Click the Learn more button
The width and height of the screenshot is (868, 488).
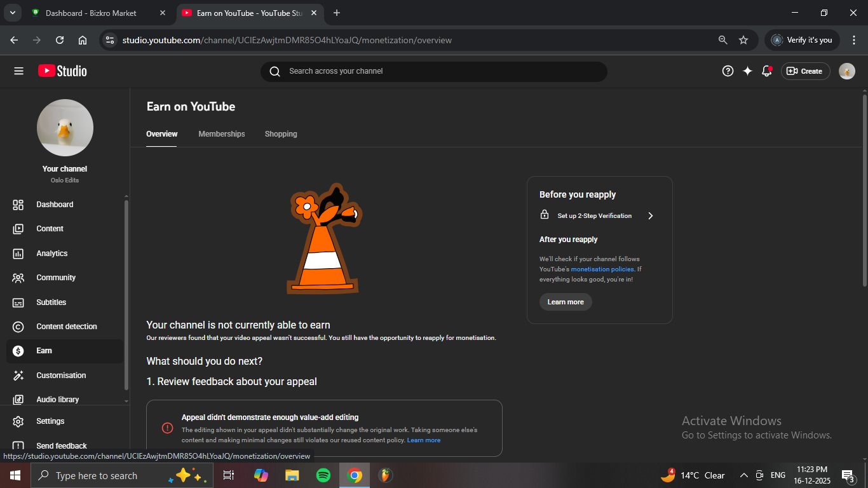tap(565, 302)
